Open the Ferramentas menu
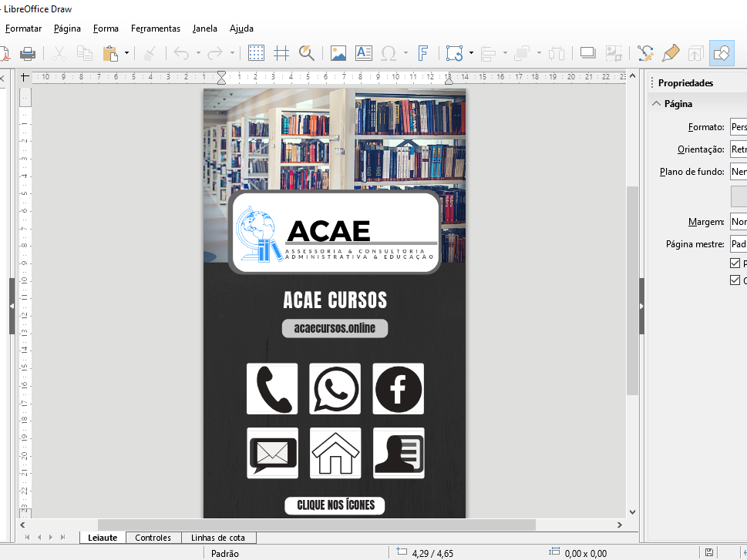This screenshot has width=747, height=560. [x=155, y=29]
